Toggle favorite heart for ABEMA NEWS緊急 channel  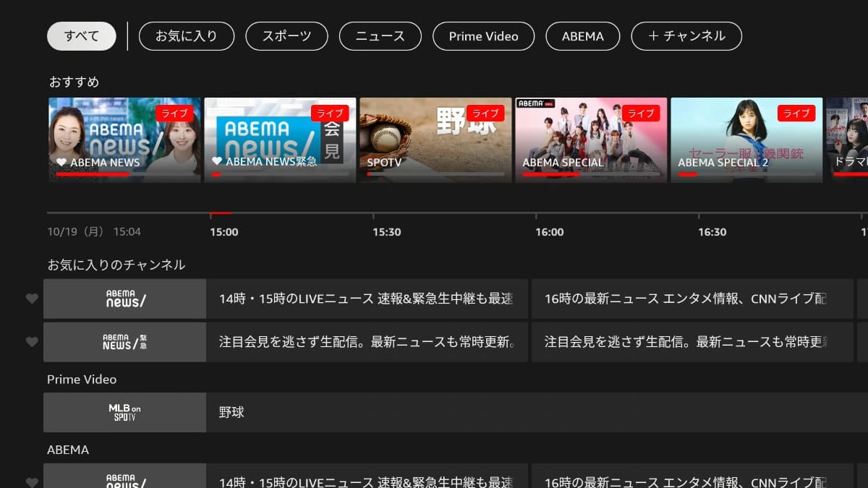(x=32, y=342)
